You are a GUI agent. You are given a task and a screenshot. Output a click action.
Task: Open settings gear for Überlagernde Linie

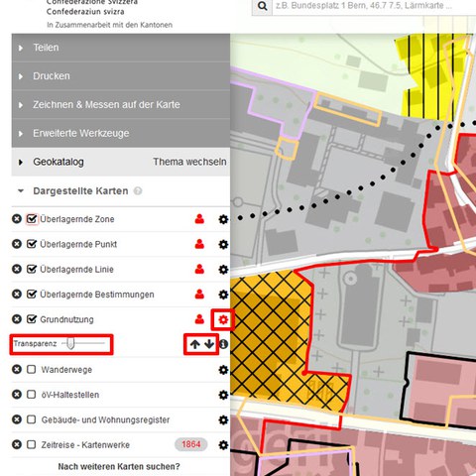(223, 270)
